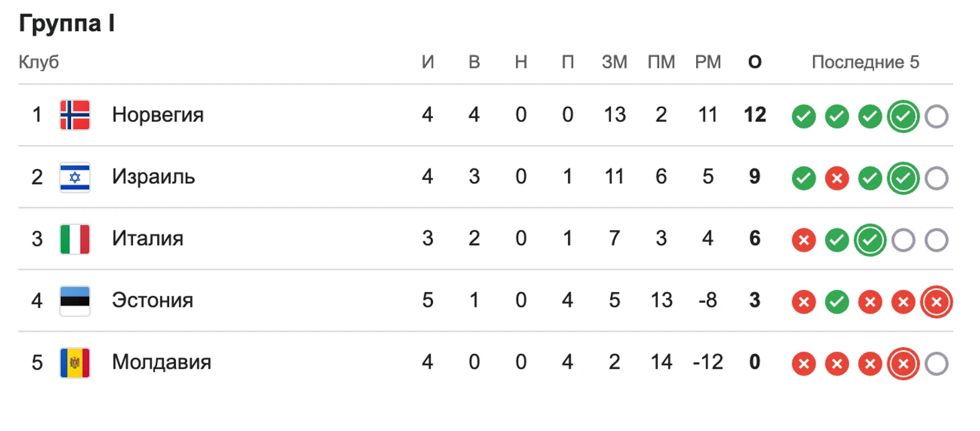
Task: Click the Italy flag icon
Action: pos(75,239)
